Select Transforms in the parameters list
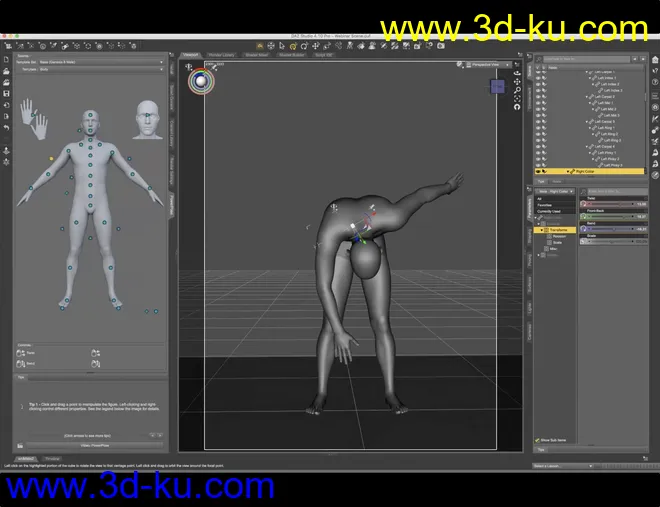The height and width of the screenshot is (507, 660). point(558,229)
